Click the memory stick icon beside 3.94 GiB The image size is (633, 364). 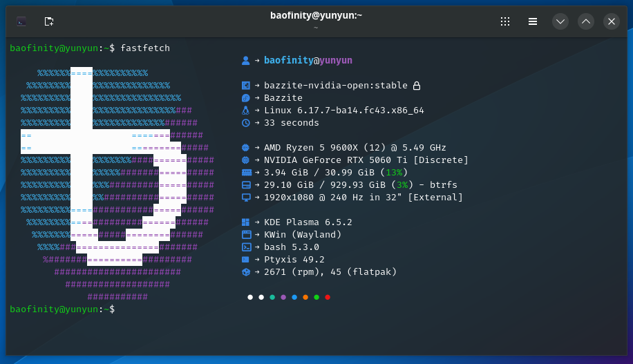pyautogui.click(x=246, y=173)
